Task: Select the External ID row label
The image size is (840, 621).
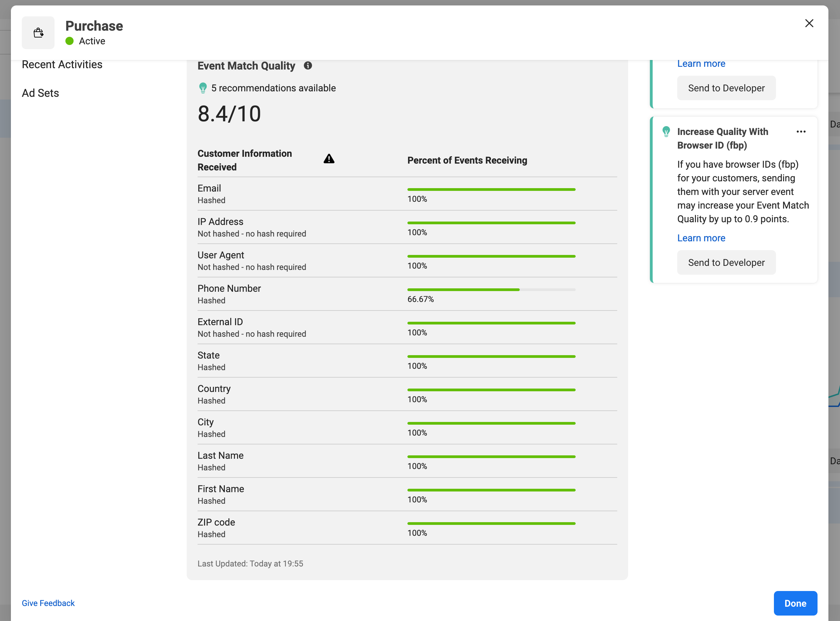Action: pos(252,328)
